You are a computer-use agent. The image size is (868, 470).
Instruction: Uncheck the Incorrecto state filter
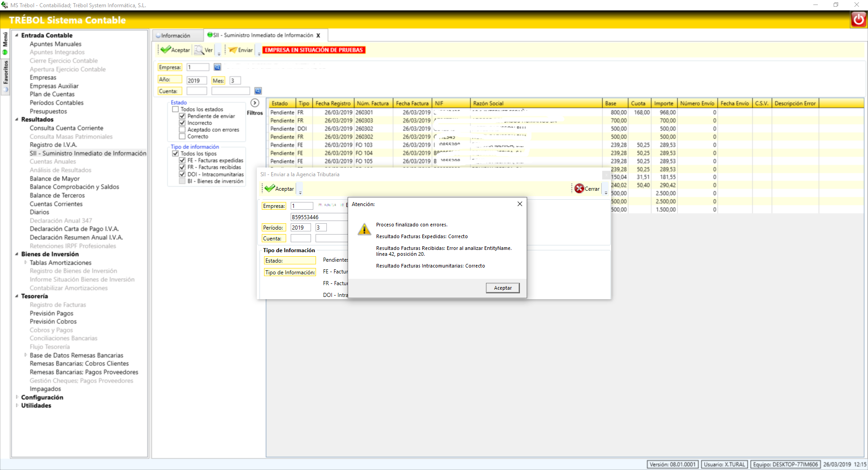[182, 123]
